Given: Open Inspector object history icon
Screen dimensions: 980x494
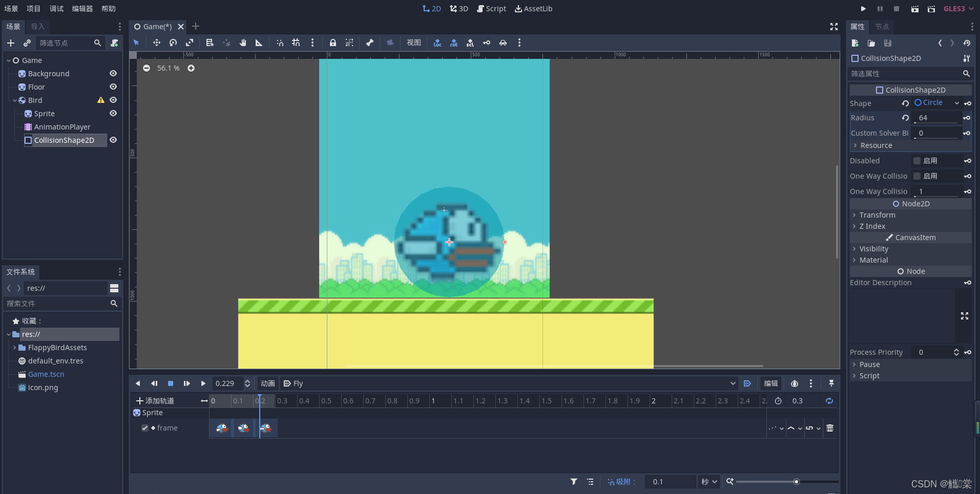Looking at the screenshot, I should 967,43.
